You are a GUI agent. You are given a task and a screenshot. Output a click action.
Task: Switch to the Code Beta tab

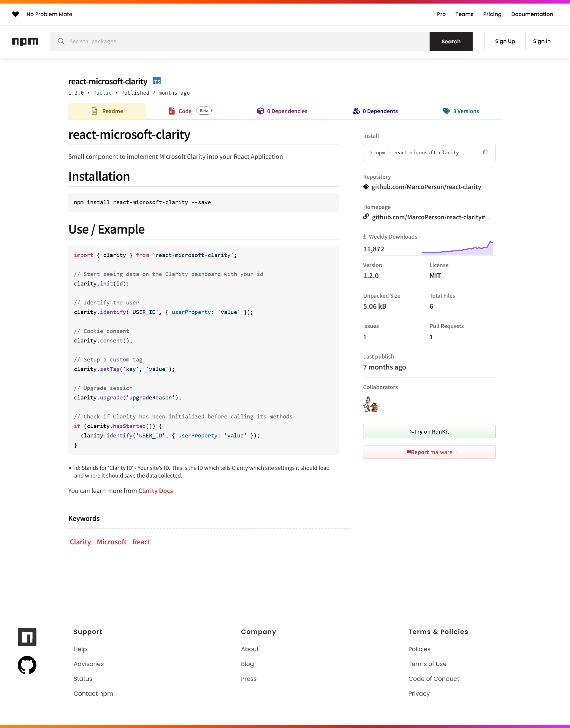tap(190, 111)
